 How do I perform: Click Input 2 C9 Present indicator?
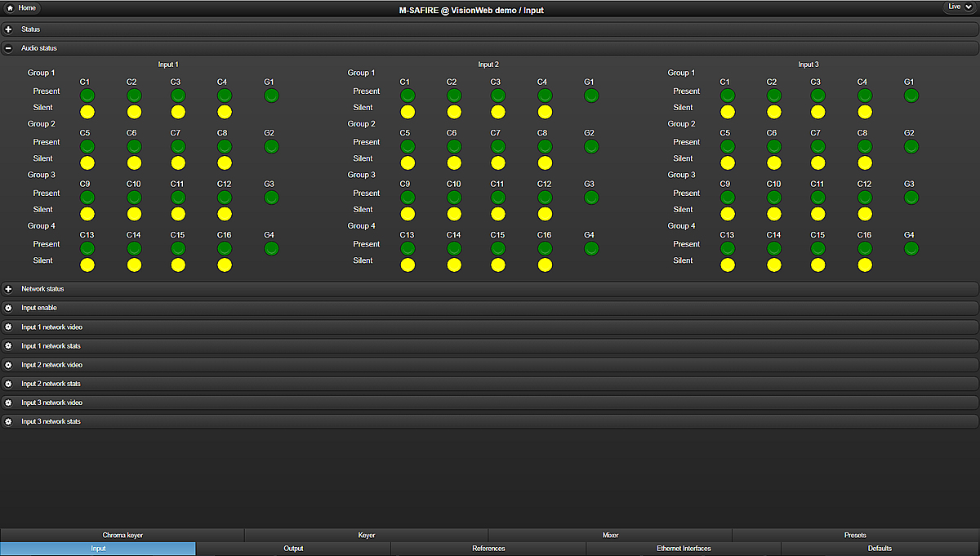tap(408, 198)
